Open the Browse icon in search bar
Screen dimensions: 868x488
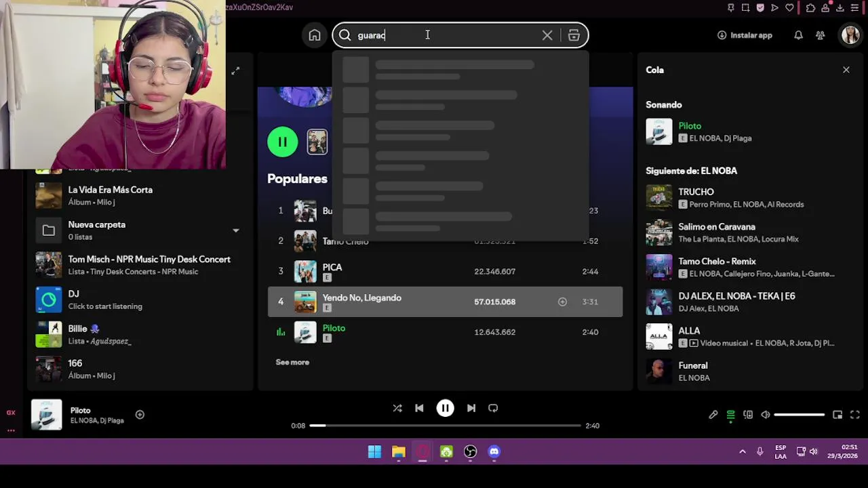(574, 35)
